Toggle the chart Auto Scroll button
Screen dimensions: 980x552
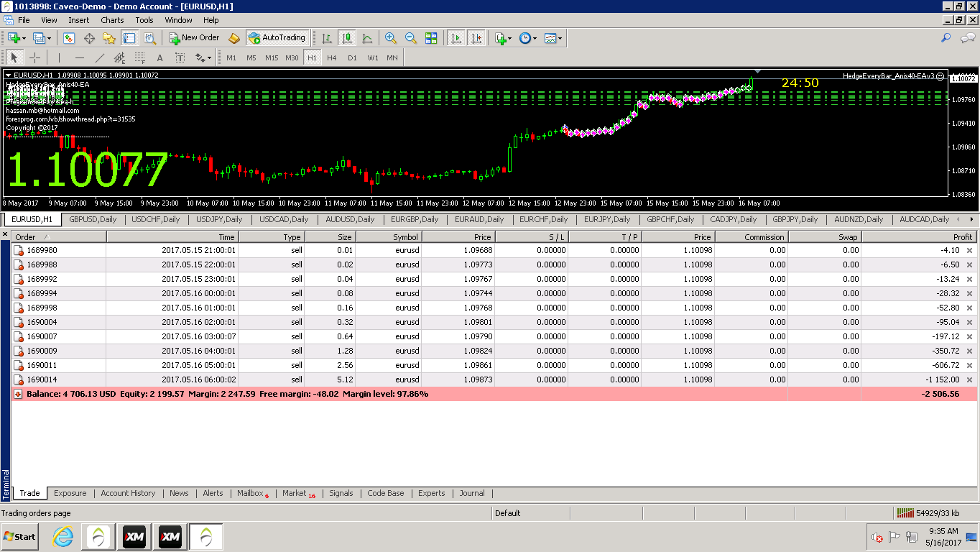point(456,38)
